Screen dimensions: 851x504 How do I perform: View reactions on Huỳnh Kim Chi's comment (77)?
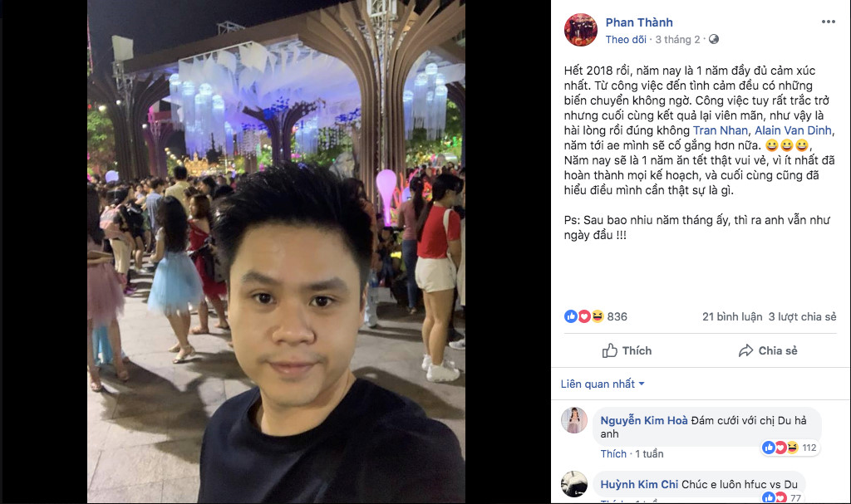(x=781, y=497)
